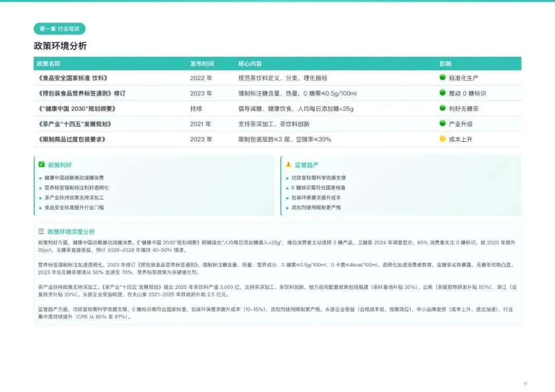Select bullet 0 糖标识需符合国家标准

point(318,188)
